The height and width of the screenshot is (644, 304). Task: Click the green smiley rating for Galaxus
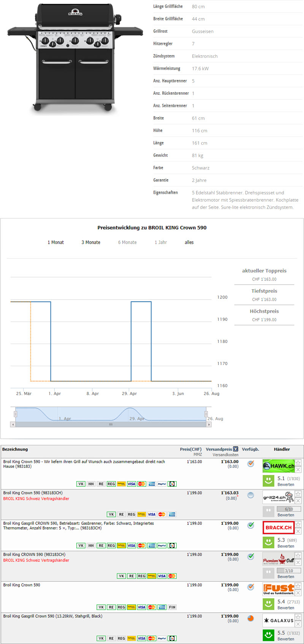pyautogui.click(x=269, y=635)
